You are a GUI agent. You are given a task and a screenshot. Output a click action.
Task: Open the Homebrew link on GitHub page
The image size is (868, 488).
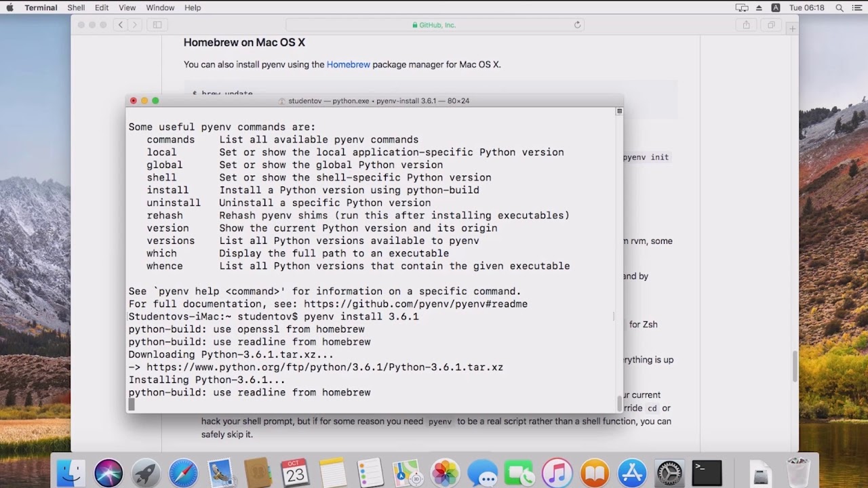coord(348,64)
